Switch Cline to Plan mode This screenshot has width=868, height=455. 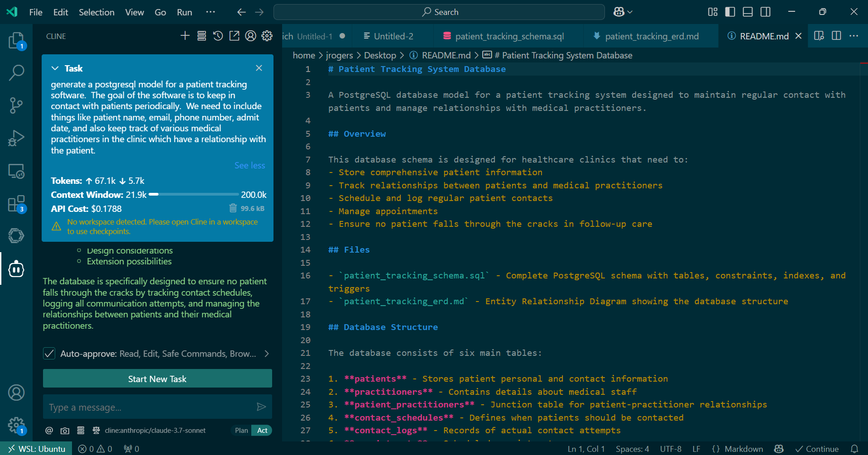[241, 431]
